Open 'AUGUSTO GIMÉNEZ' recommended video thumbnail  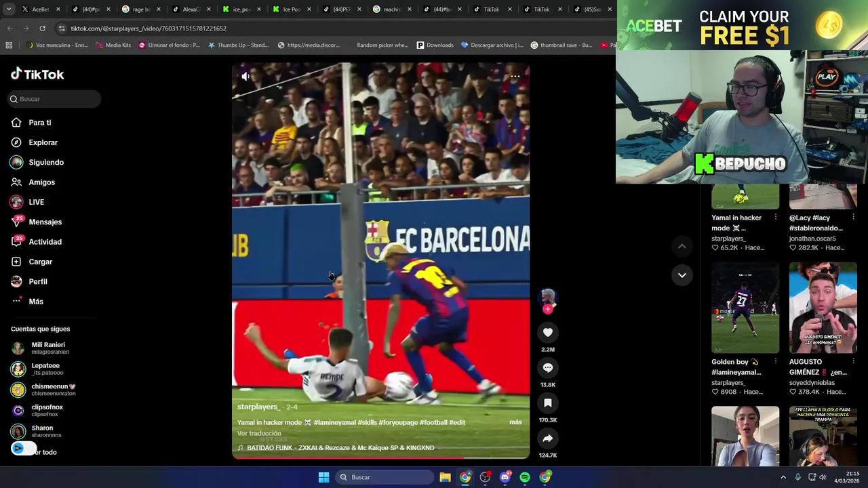(823, 308)
